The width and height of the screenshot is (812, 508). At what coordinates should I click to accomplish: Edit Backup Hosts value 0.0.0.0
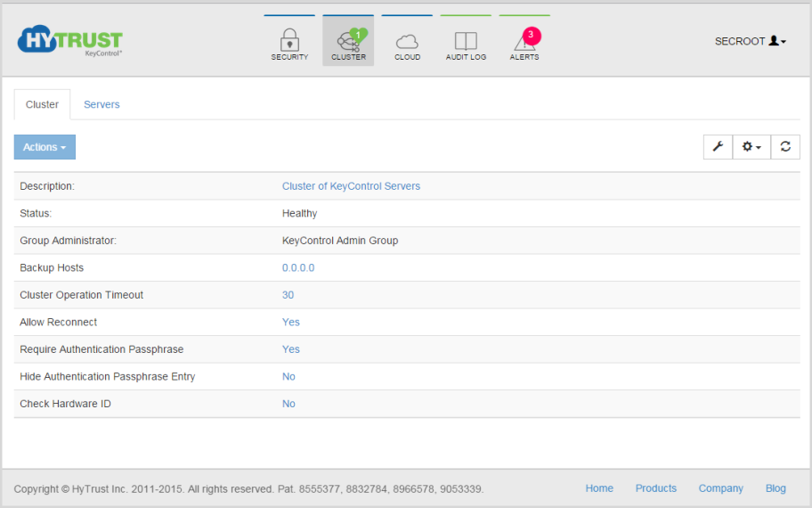(298, 267)
